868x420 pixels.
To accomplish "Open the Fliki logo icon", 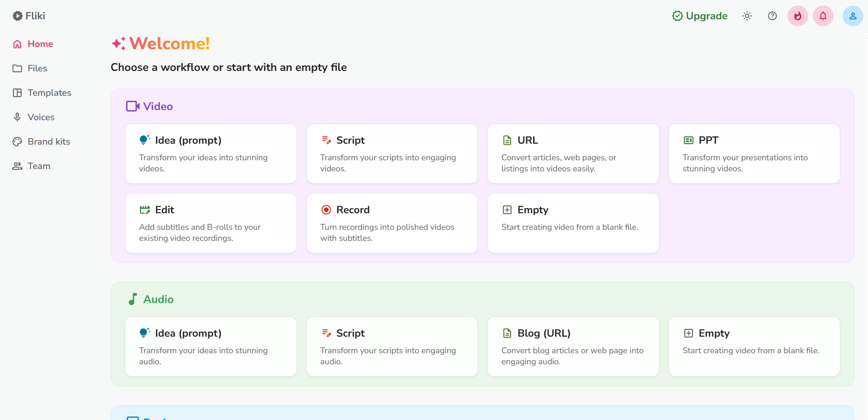I will [x=17, y=15].
